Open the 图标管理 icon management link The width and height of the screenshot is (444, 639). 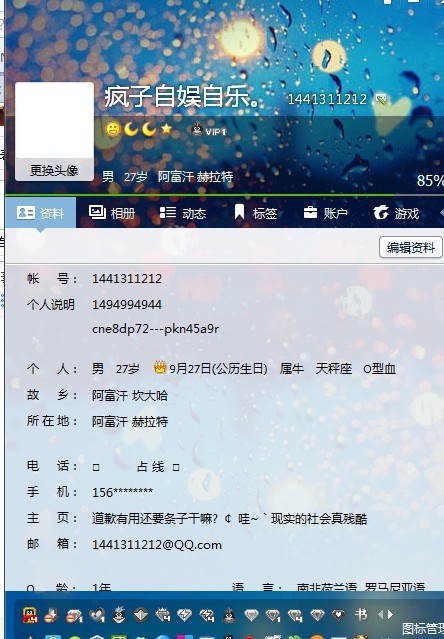click(423, 629)
